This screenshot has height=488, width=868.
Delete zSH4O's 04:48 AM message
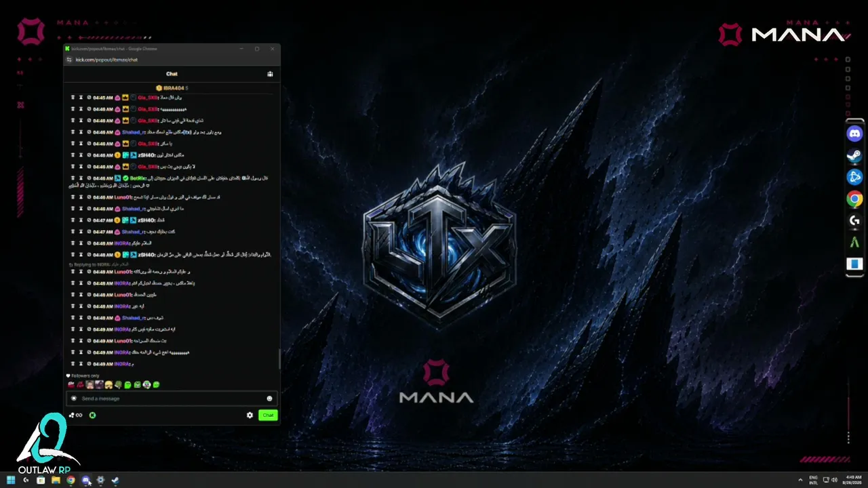point(73,255)
